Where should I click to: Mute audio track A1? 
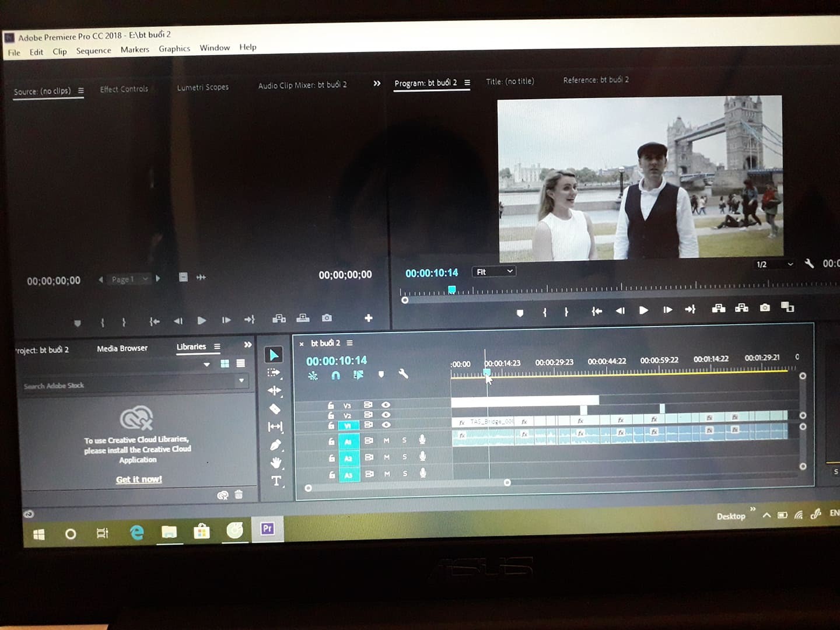pos(386,440)
